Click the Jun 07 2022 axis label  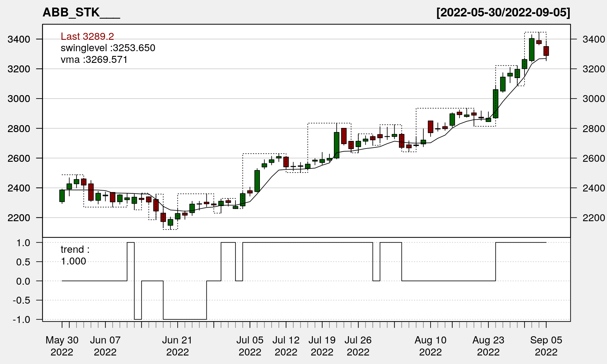point(105,346)
